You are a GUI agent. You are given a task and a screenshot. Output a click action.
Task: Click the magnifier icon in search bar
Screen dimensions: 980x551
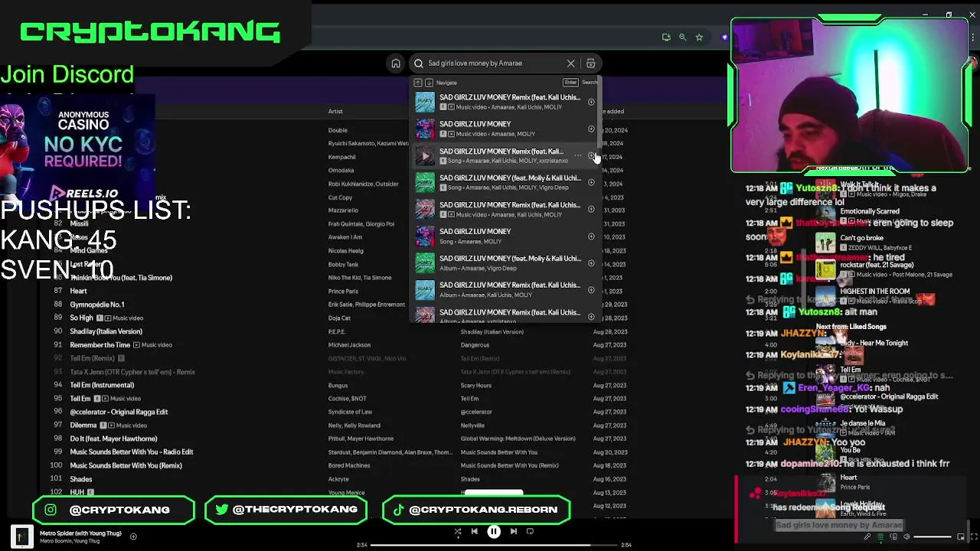419,64
